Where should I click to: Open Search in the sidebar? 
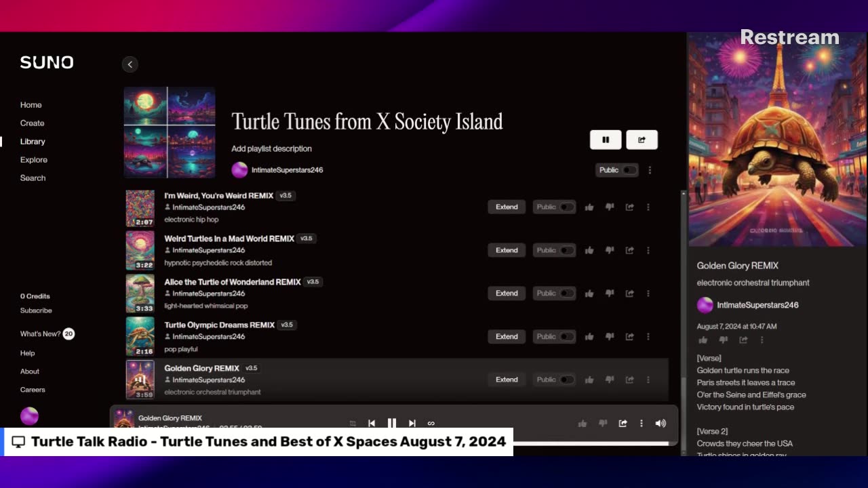point(33,178)
